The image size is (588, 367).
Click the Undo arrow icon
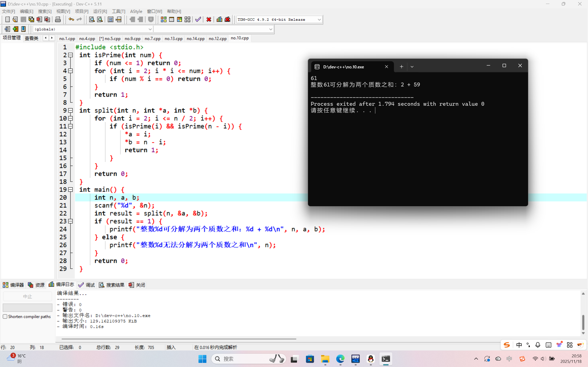pos(71,19)
